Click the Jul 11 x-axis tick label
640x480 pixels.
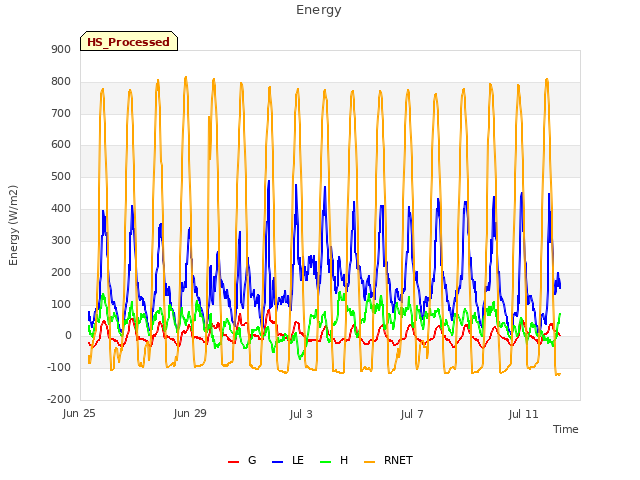point(524,414)
